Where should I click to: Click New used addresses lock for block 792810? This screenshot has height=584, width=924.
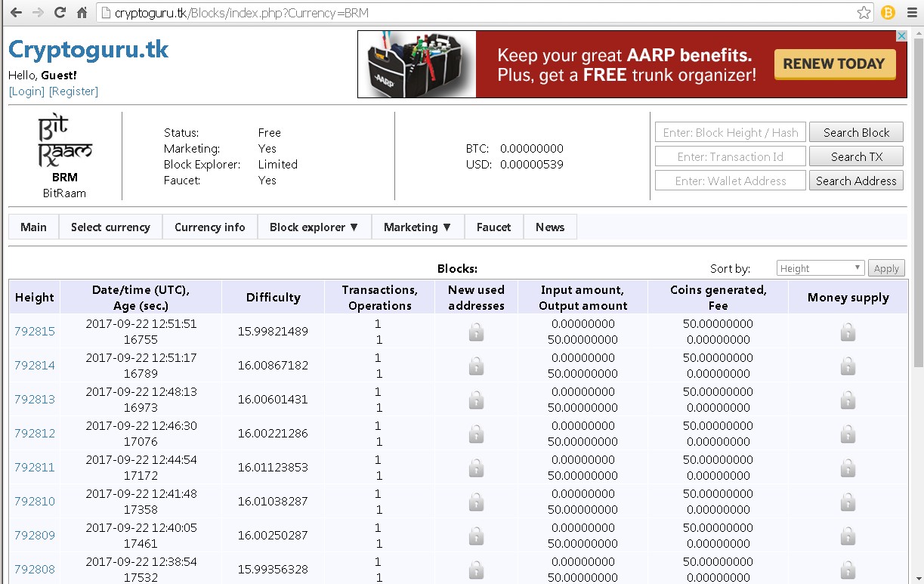(476, 502)
